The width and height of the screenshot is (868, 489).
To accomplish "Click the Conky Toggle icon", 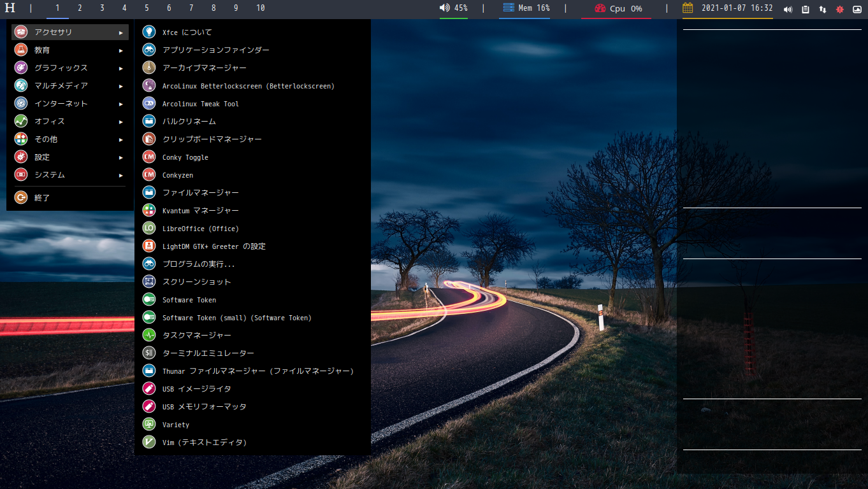I will point(148,157).
